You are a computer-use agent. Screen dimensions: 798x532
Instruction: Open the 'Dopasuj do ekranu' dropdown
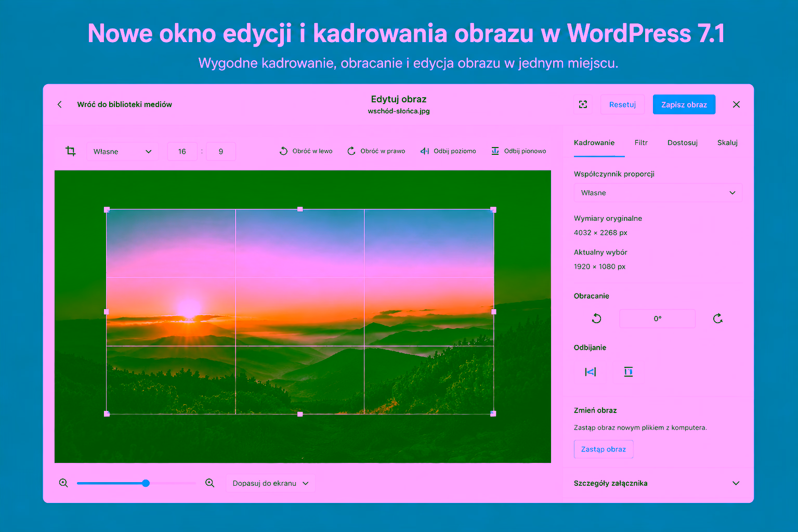click(x=270, y=483)
